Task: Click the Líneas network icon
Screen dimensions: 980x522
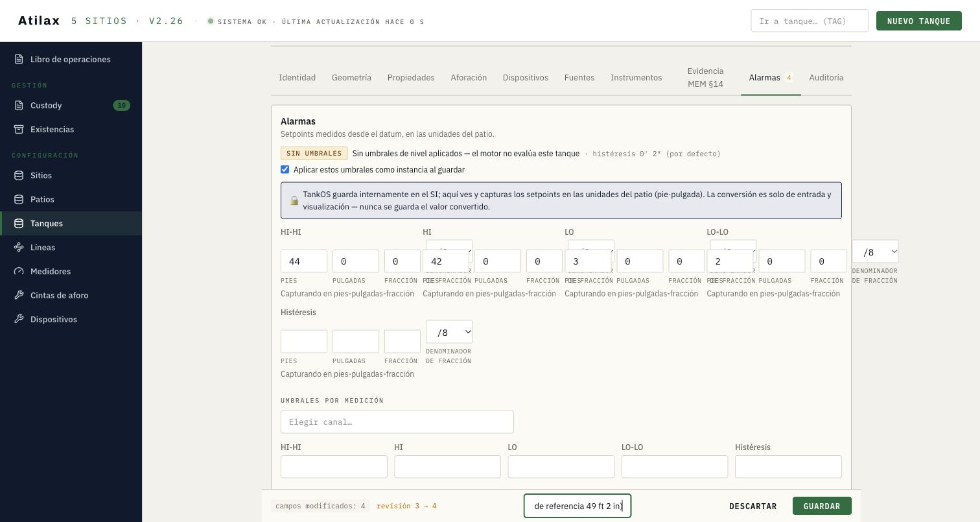Action: tap(19, 247)
